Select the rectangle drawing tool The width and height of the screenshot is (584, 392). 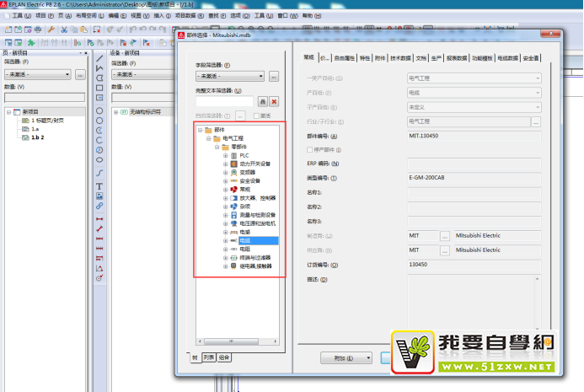99,89
